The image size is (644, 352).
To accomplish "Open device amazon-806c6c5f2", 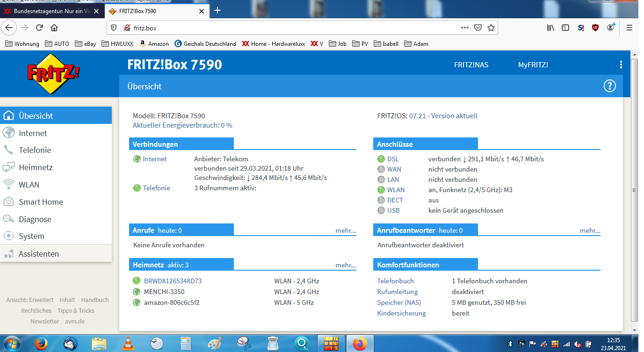I will click(172, 302).
